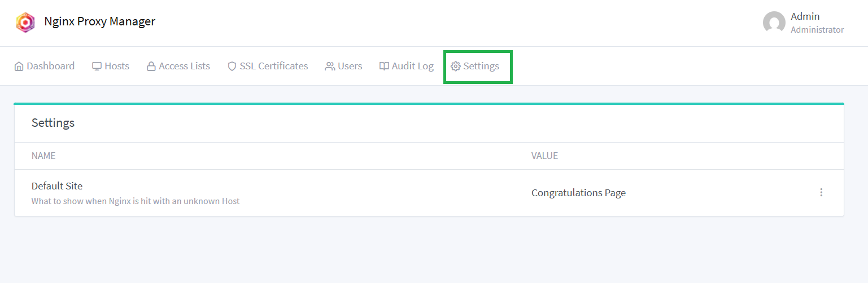Click the gear icon beside Settings
This screenshot has height=283, width=868.
tap(456, 67)
